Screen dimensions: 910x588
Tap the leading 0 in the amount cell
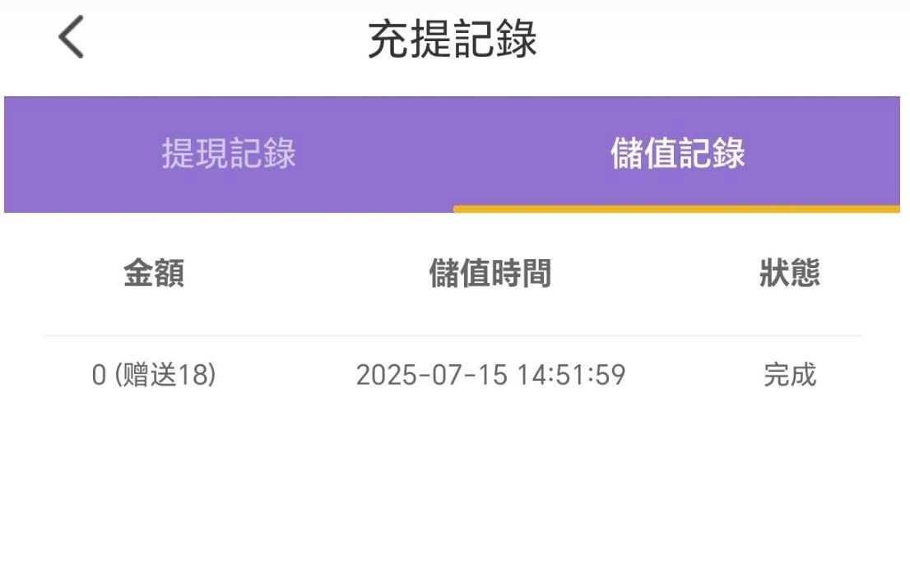point(99,376)
